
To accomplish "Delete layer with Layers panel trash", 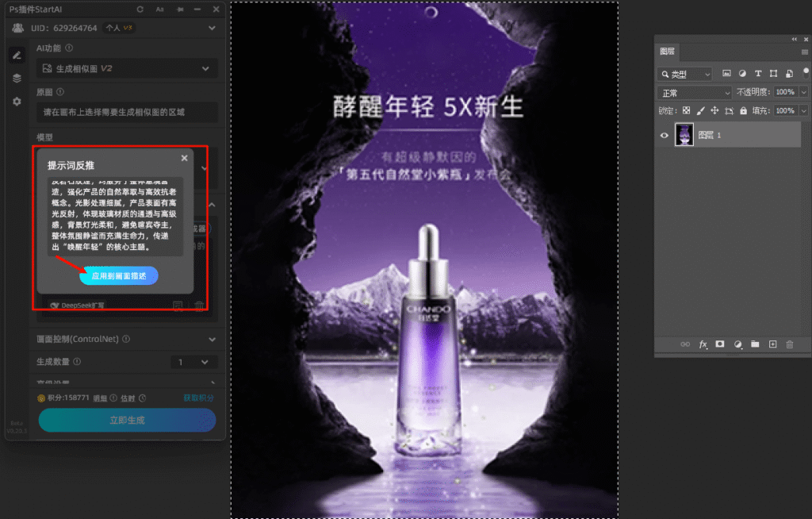I will point(790,344).
